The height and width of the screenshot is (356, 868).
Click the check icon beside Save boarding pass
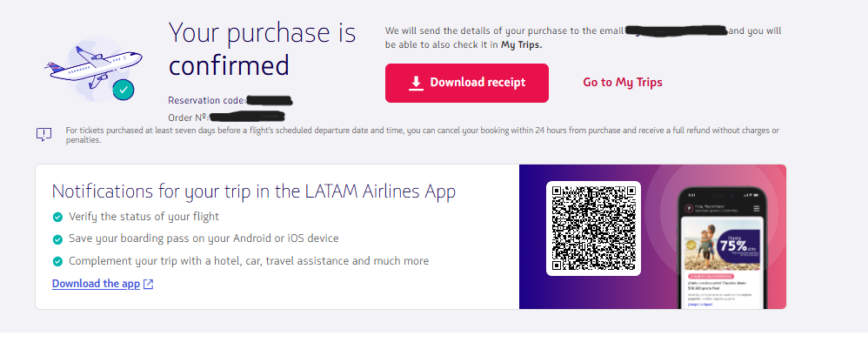pos(57,238)
